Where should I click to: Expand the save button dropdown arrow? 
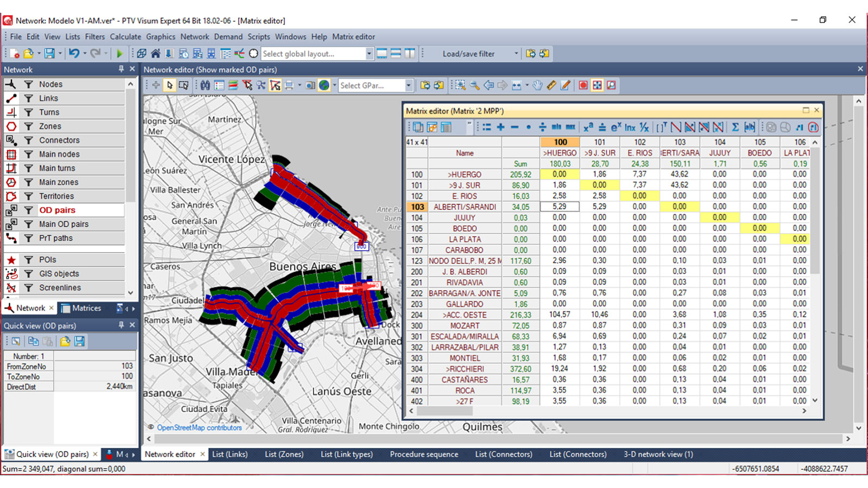coord(60,53)
